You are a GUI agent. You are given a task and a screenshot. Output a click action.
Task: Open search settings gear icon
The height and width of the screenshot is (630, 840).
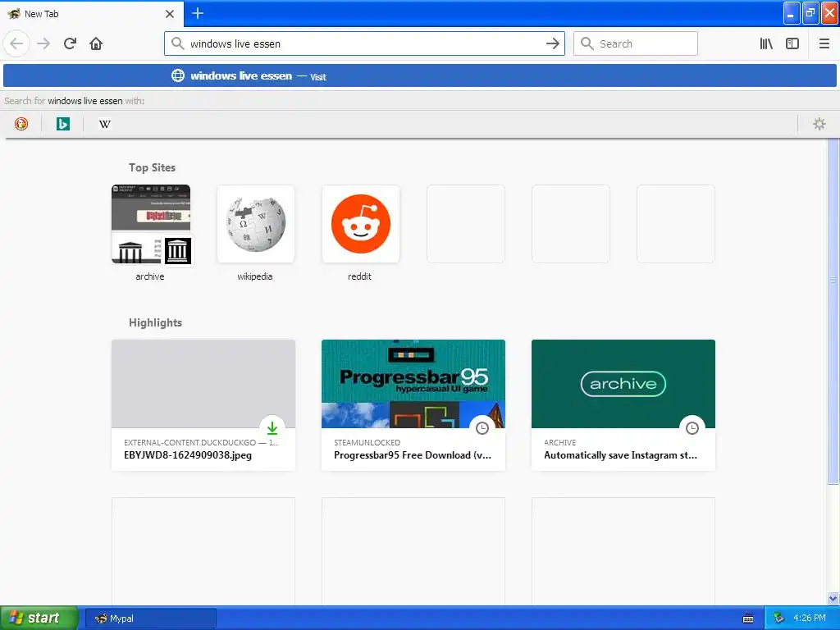819,124
